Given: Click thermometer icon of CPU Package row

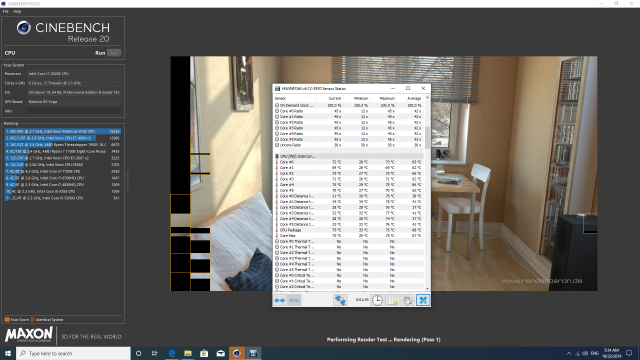Looking at the screenshot, I should [277, 230].
